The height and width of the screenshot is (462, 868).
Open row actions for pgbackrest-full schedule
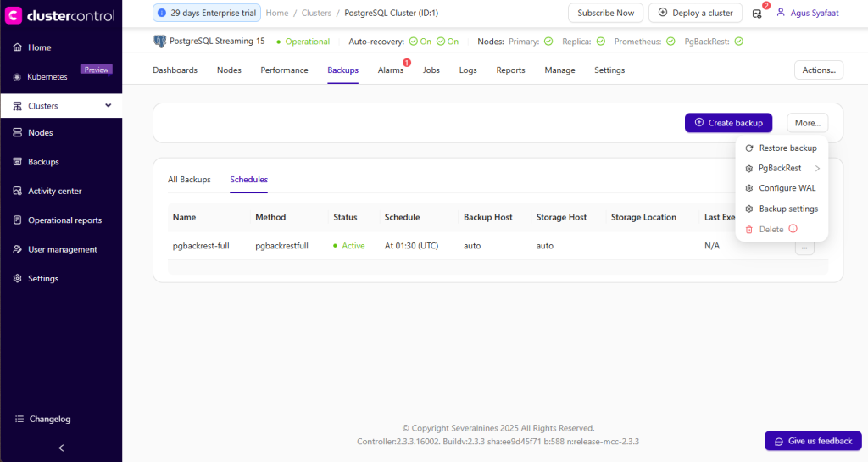(x=804, y=247)
